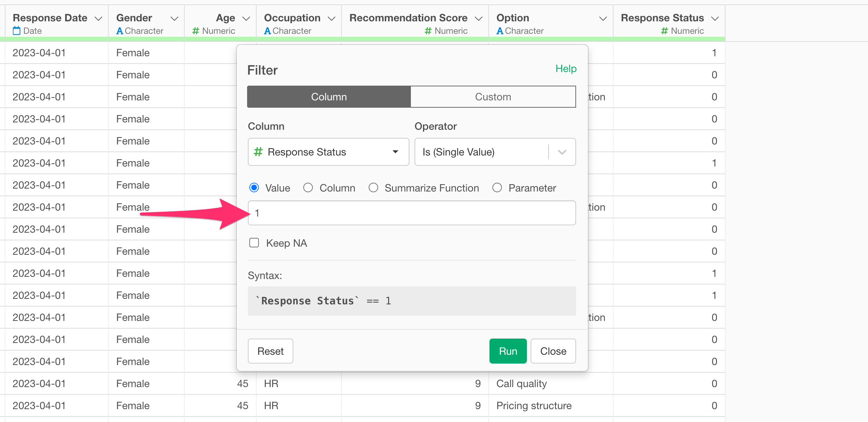This screenshot has height=422, width=868.
Task: Choose the Parameter radio button
Action: (x=497, y=188)
